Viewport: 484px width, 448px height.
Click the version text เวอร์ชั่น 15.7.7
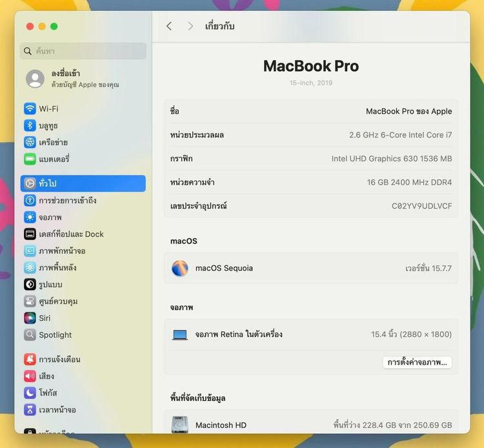point(429,268)
